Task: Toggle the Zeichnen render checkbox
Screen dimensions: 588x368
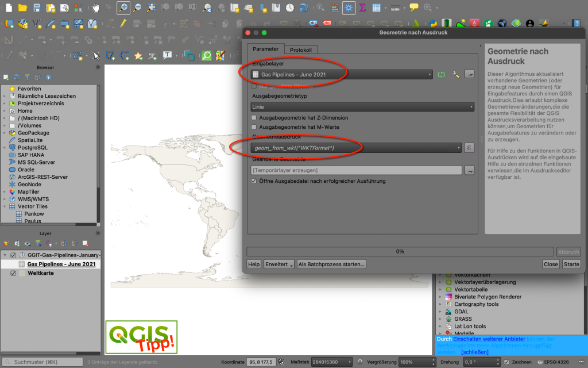Action: click(506, 362)
